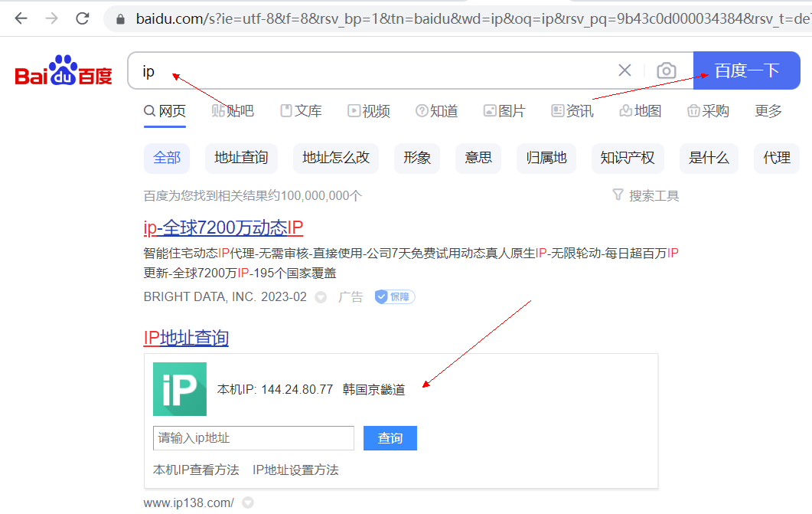Click the 广告 ad label
Screen dimensions: 812x514
pos(351,297)
